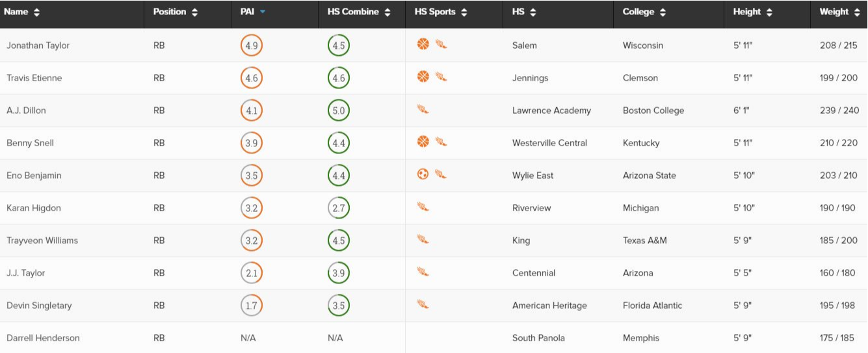
Task: Click track shoe icon in Travis Etienne's row
Action: [441, 77]
